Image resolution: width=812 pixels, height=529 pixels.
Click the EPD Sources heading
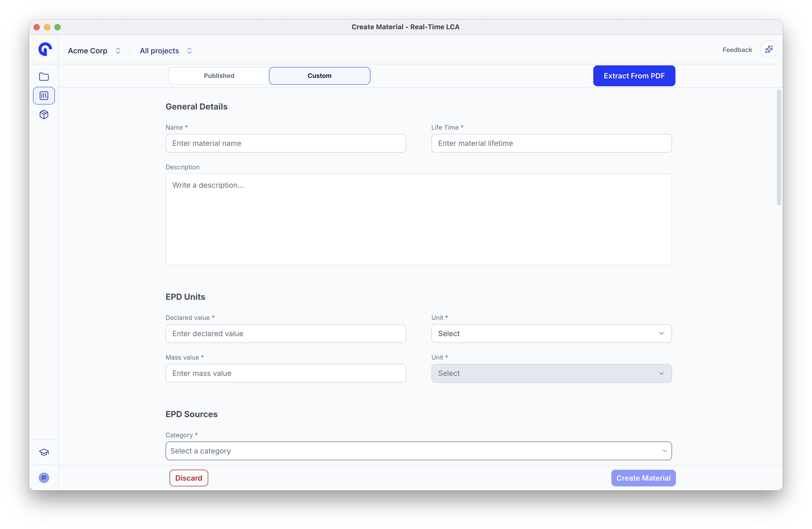coord(191,414)
